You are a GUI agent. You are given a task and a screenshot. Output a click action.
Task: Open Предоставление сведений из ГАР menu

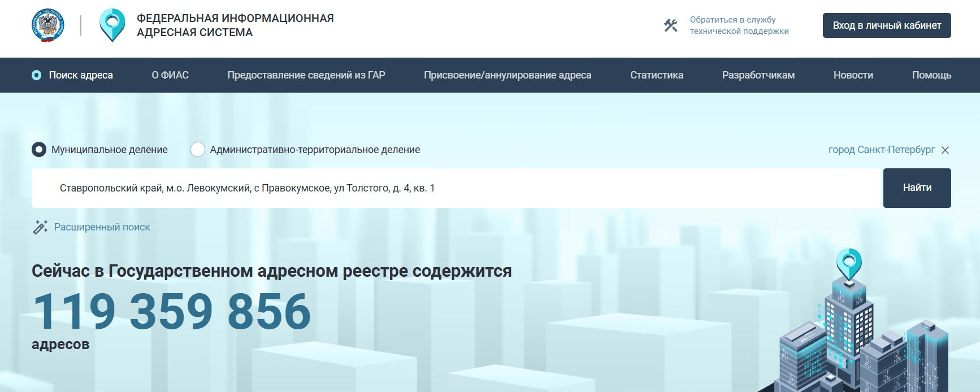pos(306,75)
